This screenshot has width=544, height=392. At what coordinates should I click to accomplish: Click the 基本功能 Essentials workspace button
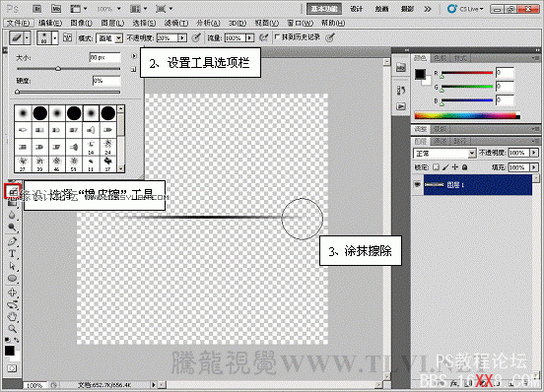[x=324, y=9]
